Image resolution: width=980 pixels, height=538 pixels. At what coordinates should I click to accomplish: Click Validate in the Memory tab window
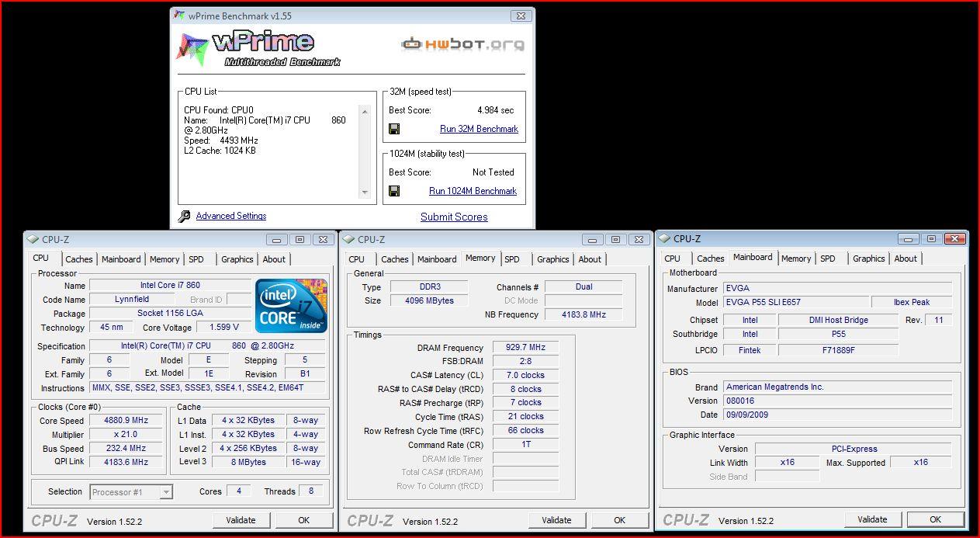[x=557, y=520]
